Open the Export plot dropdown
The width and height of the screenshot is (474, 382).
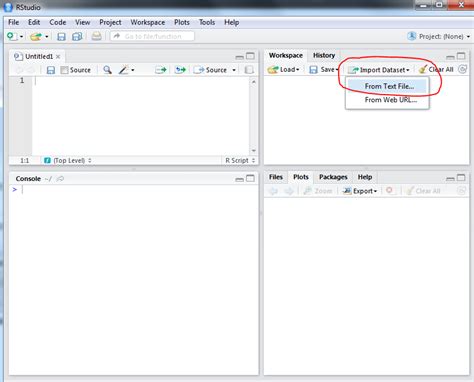tap(360, 191)
